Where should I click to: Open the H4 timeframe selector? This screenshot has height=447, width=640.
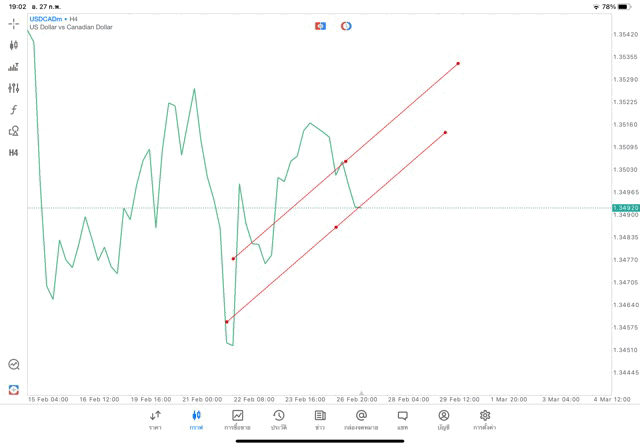point(14,153)
